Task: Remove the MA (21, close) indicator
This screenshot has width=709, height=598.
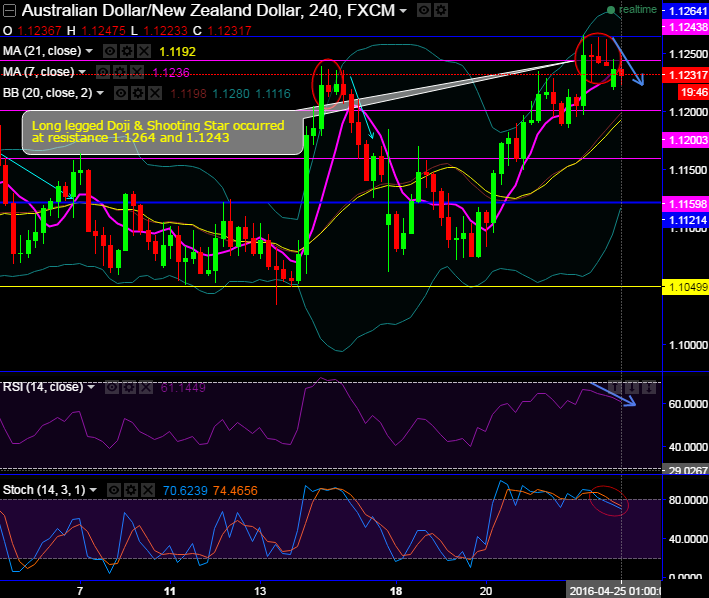Action: tap(144, 51)
